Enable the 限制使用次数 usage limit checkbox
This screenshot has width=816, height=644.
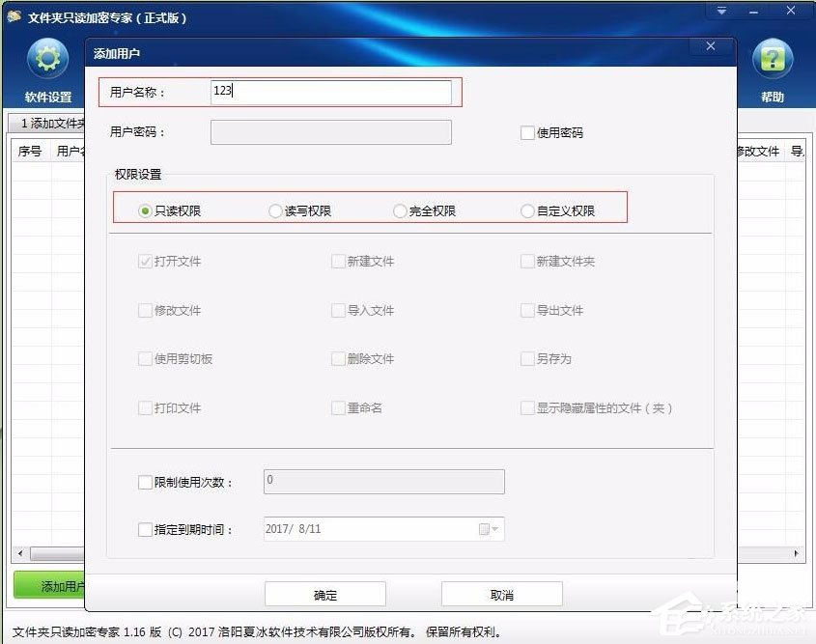click(145, 481)
